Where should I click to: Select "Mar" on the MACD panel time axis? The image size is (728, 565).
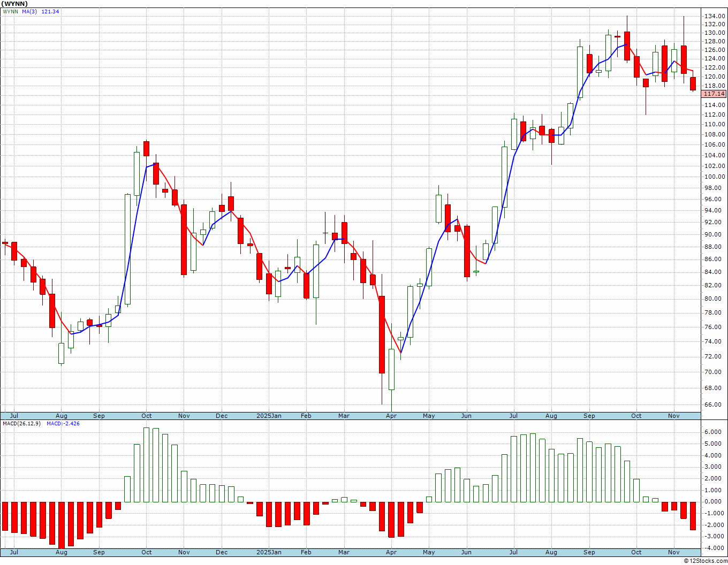tap(344, 552)
